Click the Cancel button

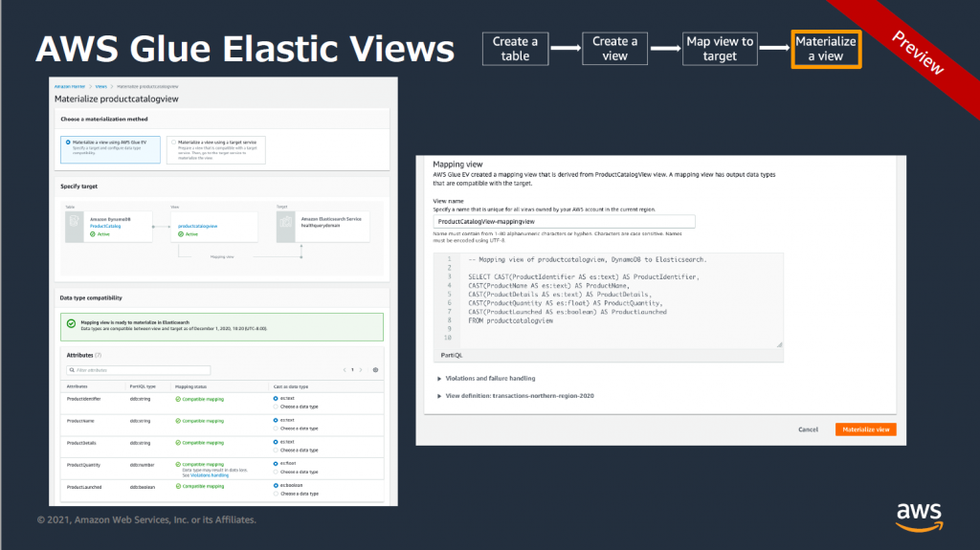[808, 429]
